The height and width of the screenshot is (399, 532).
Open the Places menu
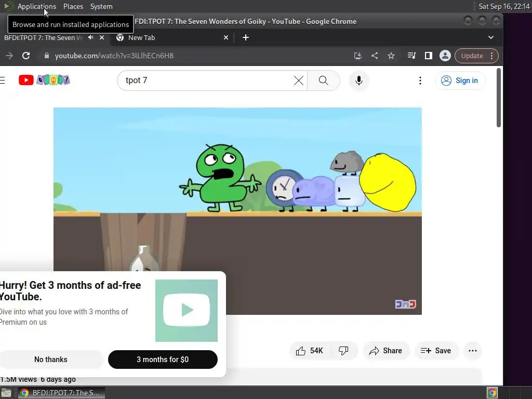point(73,6)
